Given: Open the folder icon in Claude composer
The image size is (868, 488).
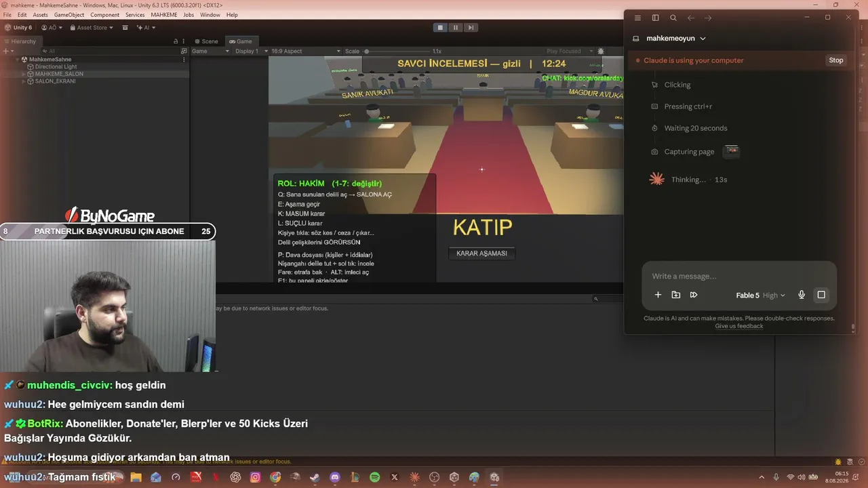Looking at the screenshot, I should pyautogui.click(x=676, y=295).
